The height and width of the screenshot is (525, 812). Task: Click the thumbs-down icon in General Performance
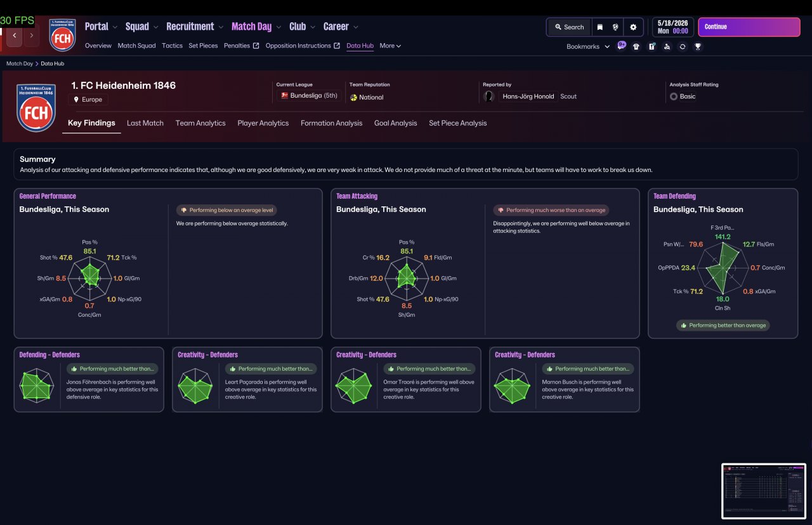point(184,210)
